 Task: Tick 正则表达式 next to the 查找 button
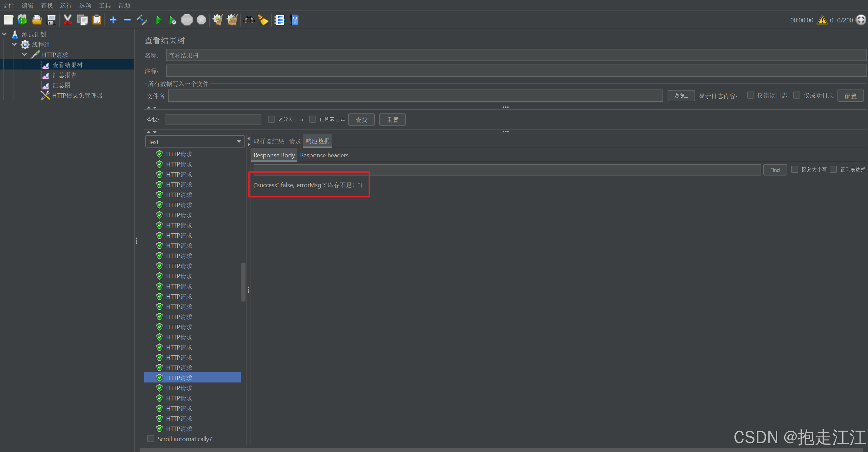(x=312, y=119)
